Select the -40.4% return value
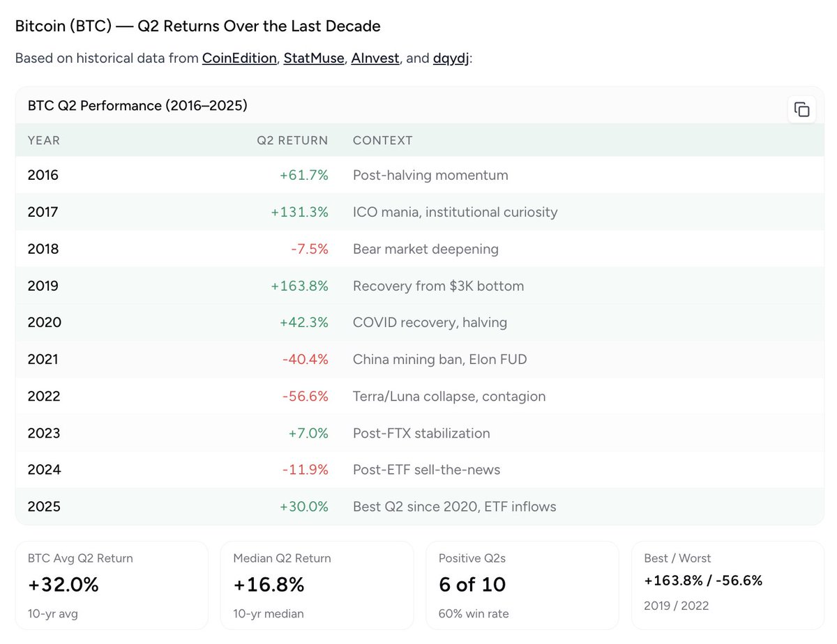This screenshot has width=837, height=644. (x=306, y=360)
